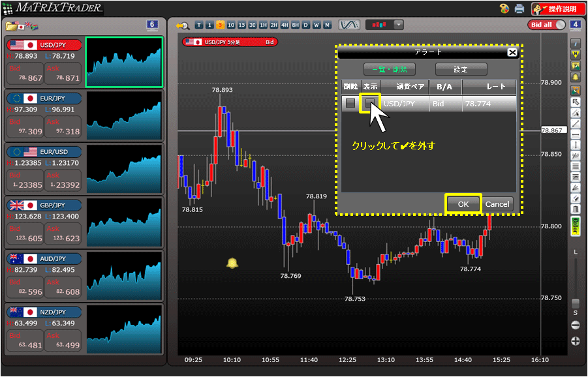Select the 5 minute timeframe
This screenshot has width=588, height=377.
pyautogui.click(x=220, y=25)
